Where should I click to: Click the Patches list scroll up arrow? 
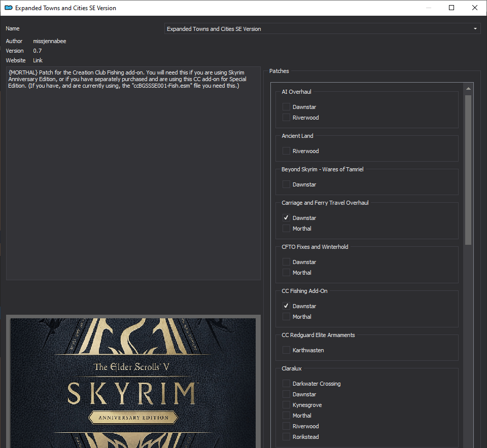468,89
